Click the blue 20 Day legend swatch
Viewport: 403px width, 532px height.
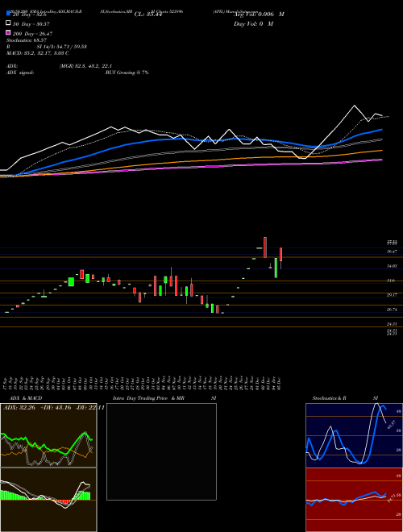point(8,13)
